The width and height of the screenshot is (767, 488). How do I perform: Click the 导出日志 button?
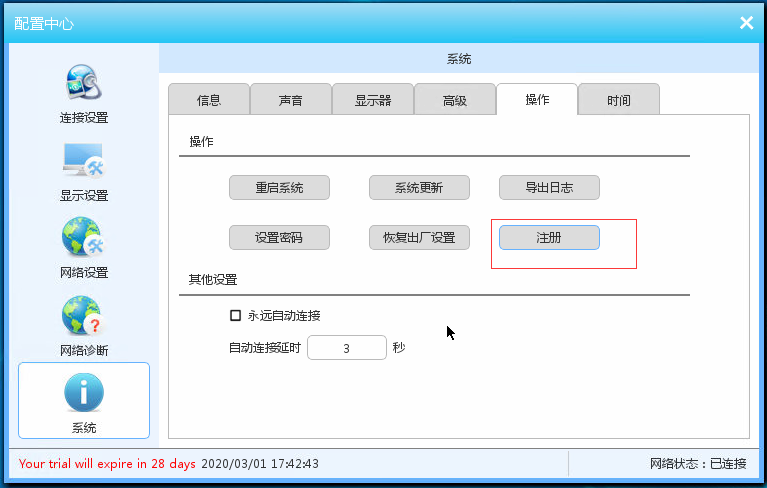pos(549,187)
